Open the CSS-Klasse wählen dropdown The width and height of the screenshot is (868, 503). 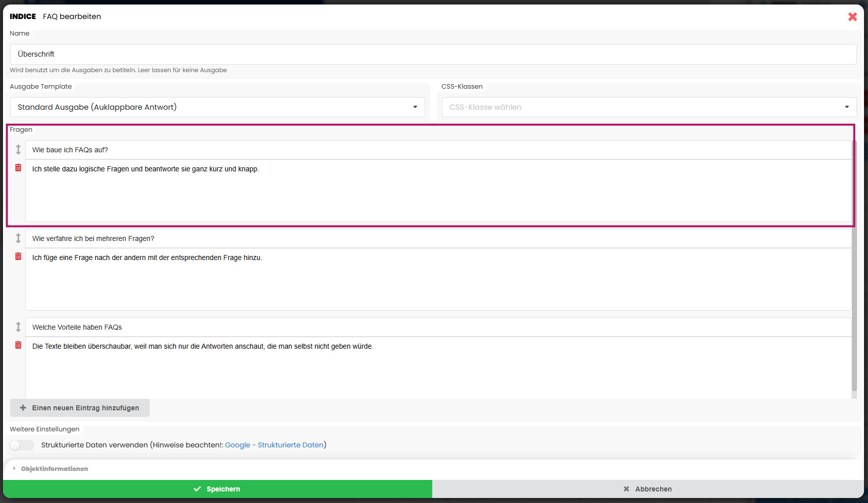[649, 107]
